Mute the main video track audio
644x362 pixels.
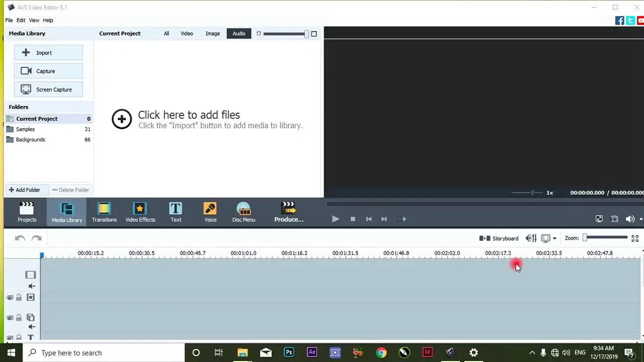tap(32, 286)
